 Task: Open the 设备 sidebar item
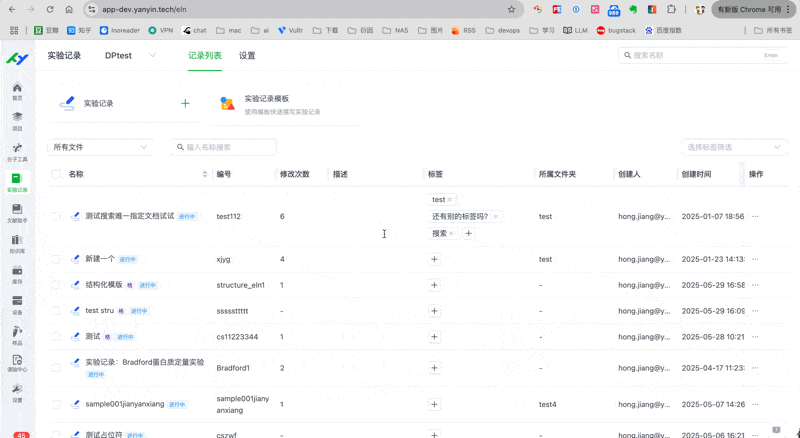[x=17, y=305]
